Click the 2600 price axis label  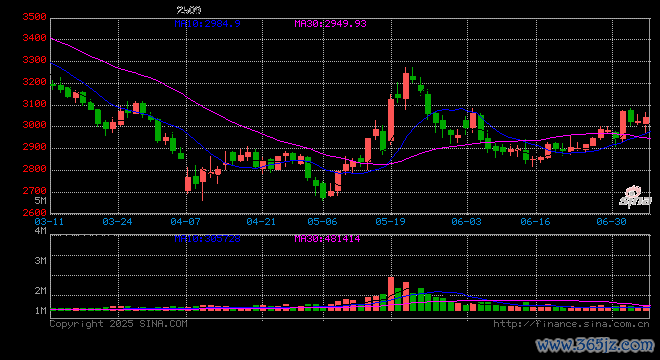35,213
